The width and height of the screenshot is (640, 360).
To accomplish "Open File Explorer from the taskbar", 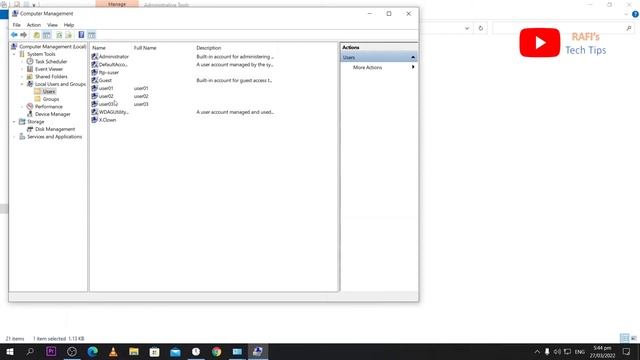I will [x=134, y=351].
